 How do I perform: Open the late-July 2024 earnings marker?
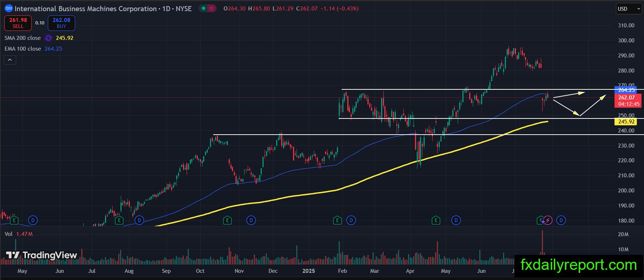tap(119, 220)
